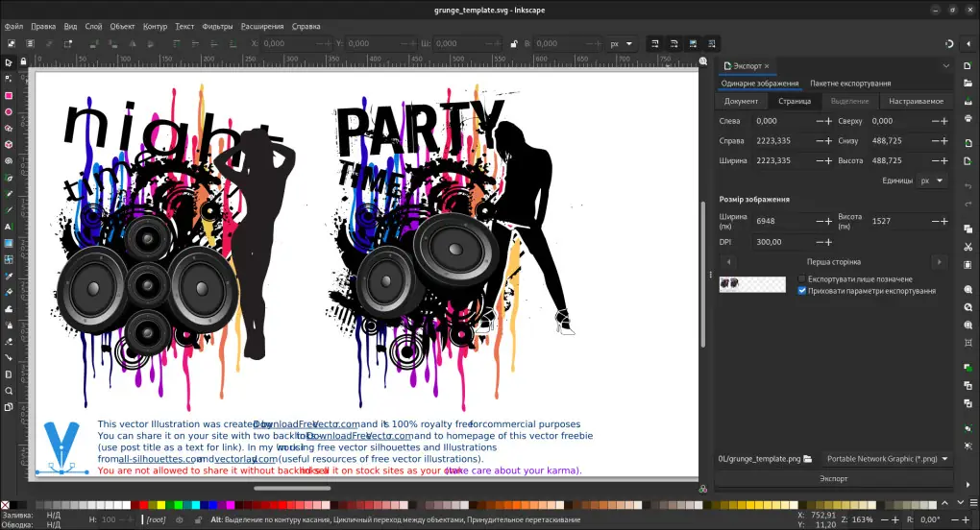Open the Единицы px dropdown in Export panel

(931, 181)
